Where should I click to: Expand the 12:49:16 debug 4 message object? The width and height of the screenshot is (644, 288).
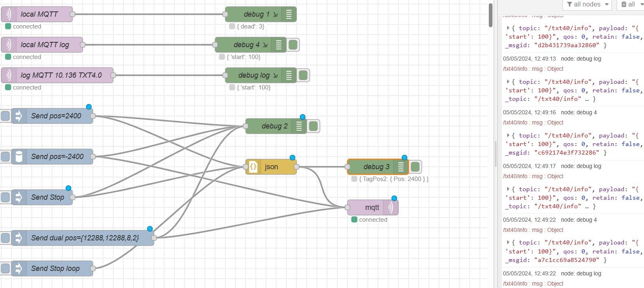[x=508, y=135]
